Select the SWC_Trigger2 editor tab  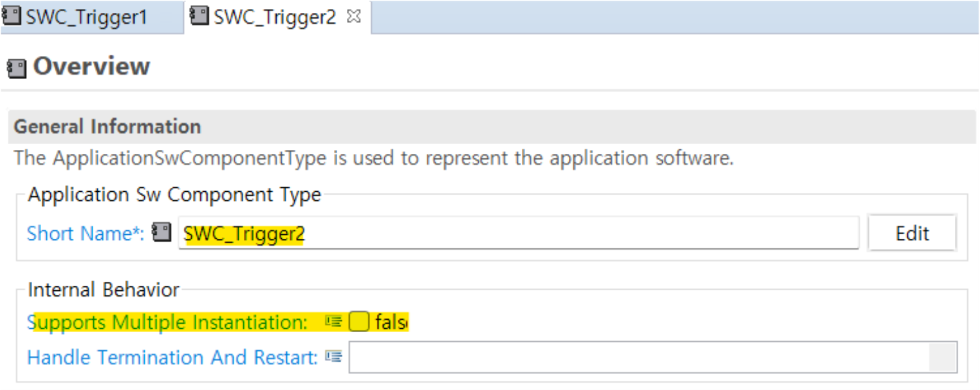tap(275, 17)
